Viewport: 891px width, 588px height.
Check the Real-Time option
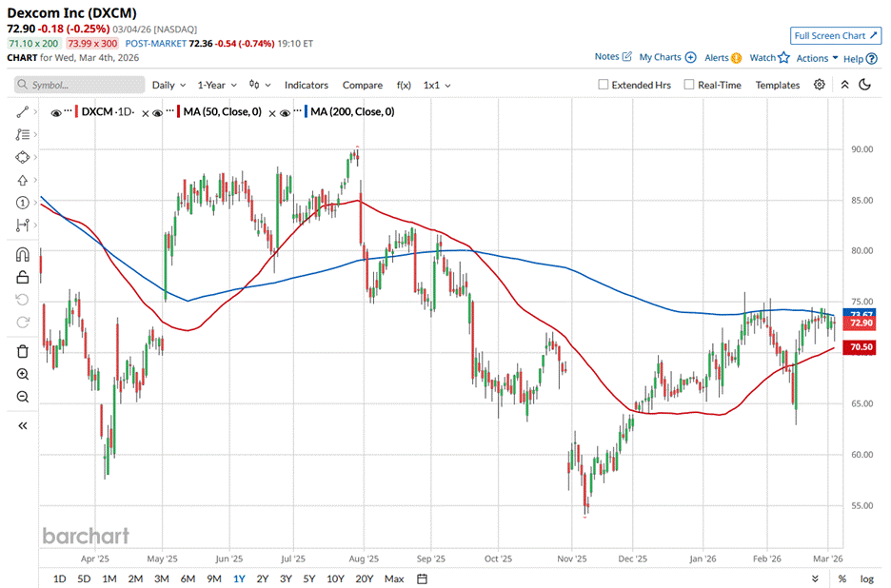tap(689, 85)
